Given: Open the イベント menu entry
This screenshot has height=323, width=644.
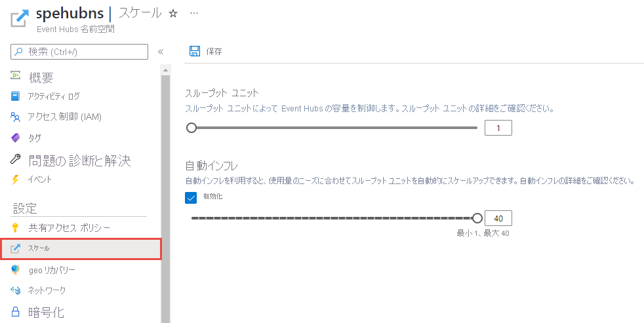Looking at the screenshot, I should click(40, 180).
